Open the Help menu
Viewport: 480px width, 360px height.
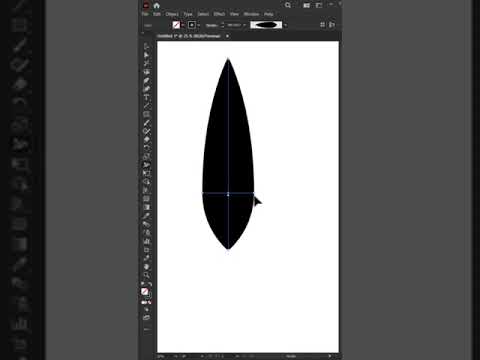[x=269, y=14]
